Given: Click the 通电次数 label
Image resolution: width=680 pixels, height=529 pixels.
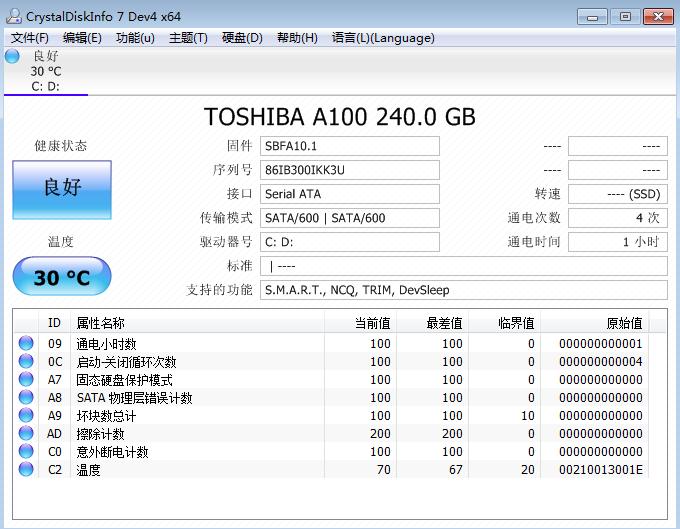Looking at the screenshot, I should [x=534, y=218].
